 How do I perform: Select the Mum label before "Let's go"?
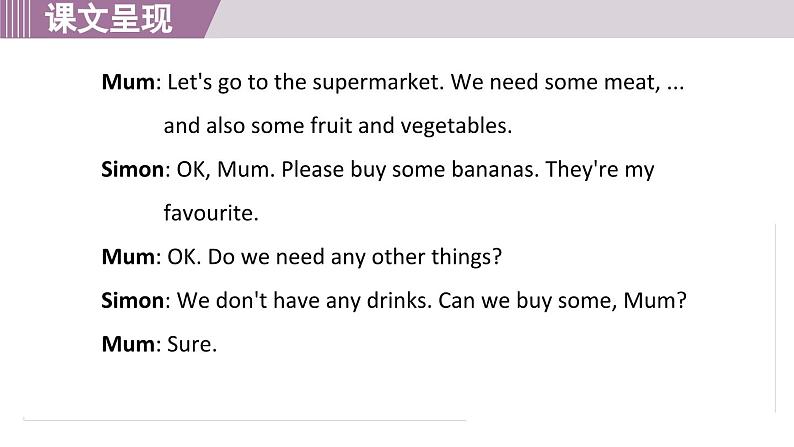point(128,82)
